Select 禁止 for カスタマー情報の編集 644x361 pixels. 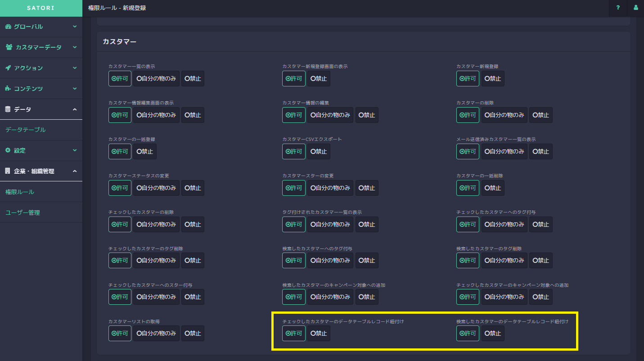click(x=367, y=115)
